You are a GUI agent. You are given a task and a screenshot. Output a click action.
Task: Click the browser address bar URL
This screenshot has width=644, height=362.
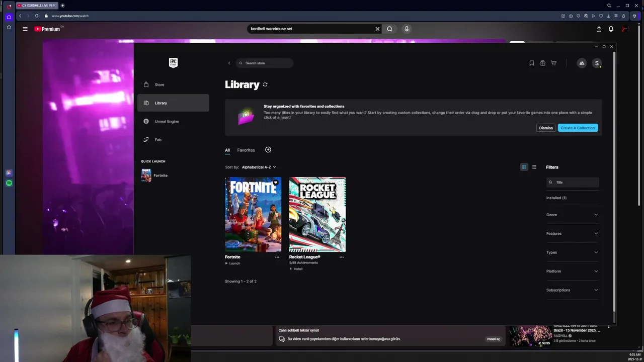[x=70, y=16]
